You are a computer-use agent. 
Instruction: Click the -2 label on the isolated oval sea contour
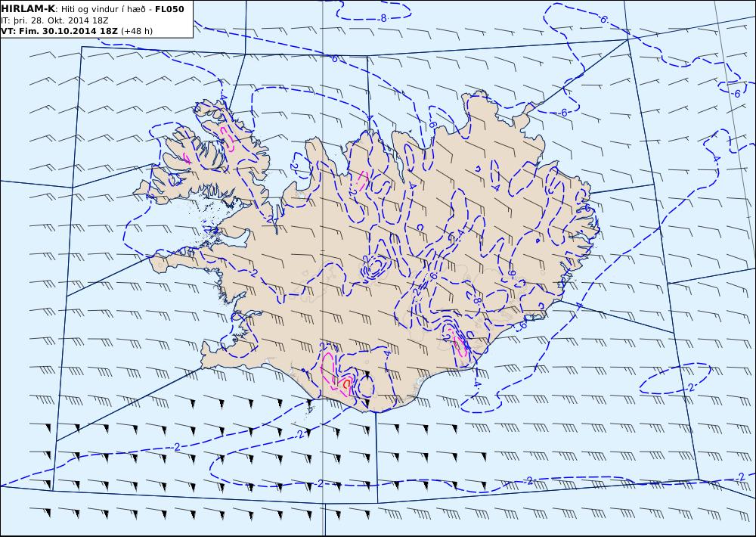690,387
